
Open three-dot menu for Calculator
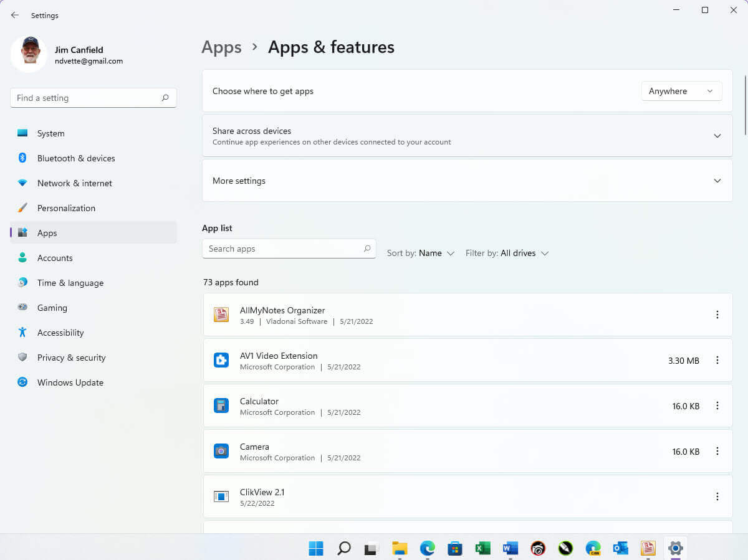tap(717, 406)
